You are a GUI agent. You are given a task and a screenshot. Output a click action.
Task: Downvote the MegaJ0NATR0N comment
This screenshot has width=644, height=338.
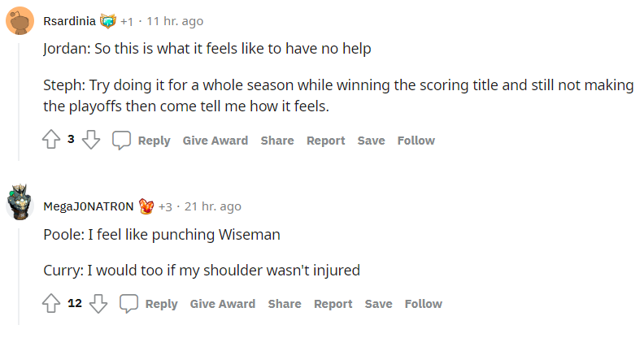coord(98,304)
